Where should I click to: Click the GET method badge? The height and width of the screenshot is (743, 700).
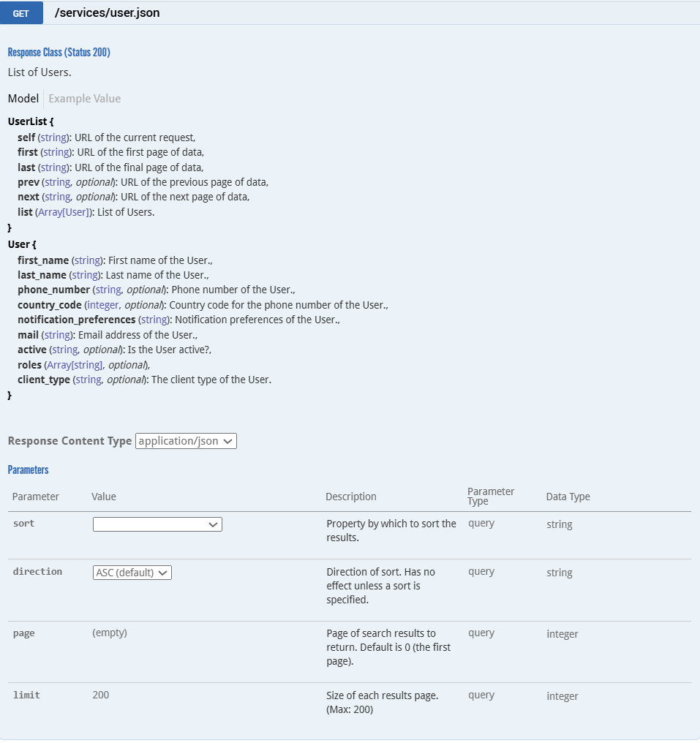pyautogui.click(x=21, y=13)
